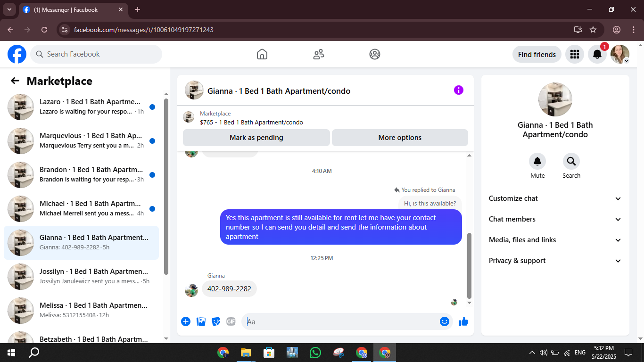
Task: Search within the conversation
Action: (x=571, y=162)
